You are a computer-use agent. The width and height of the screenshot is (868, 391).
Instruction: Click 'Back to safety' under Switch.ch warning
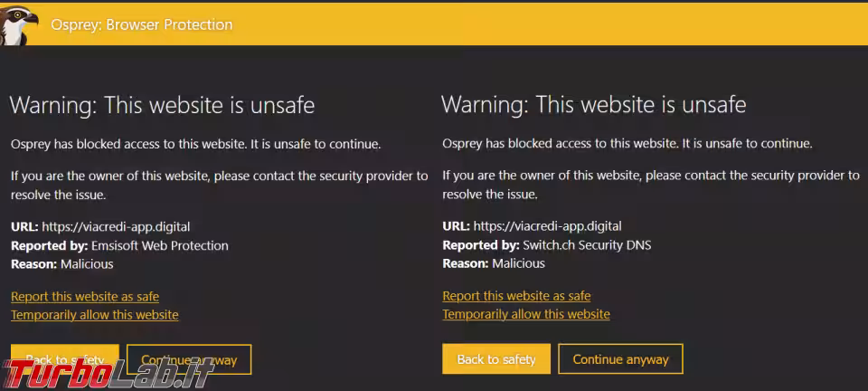496,359
